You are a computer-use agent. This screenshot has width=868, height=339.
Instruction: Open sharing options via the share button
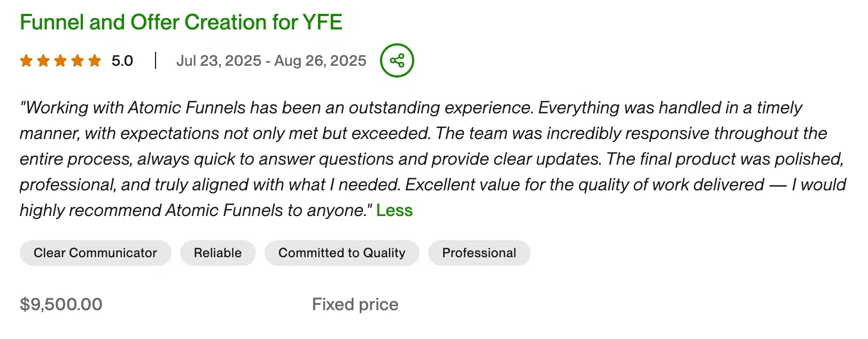[397, 60]
